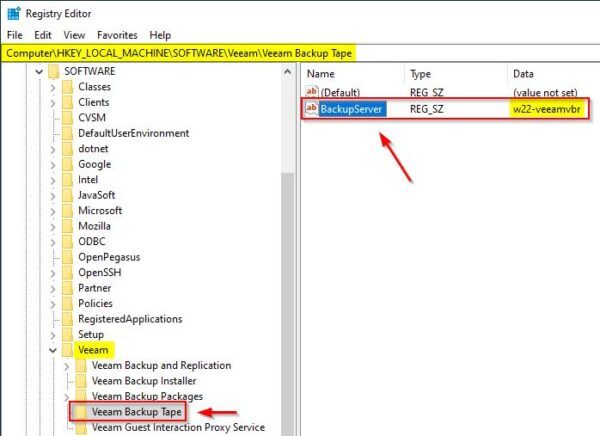Click the Veeam folder icon
600x436 pixels.
[67, 350]
